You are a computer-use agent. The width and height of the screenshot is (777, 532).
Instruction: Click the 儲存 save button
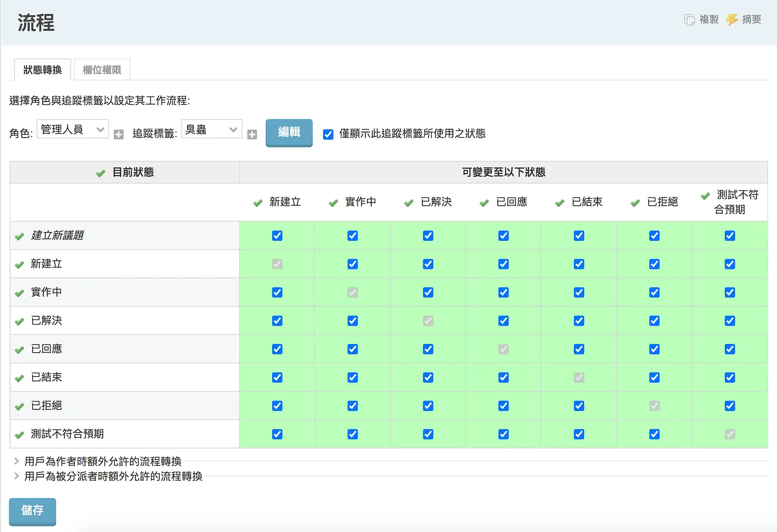32,511
